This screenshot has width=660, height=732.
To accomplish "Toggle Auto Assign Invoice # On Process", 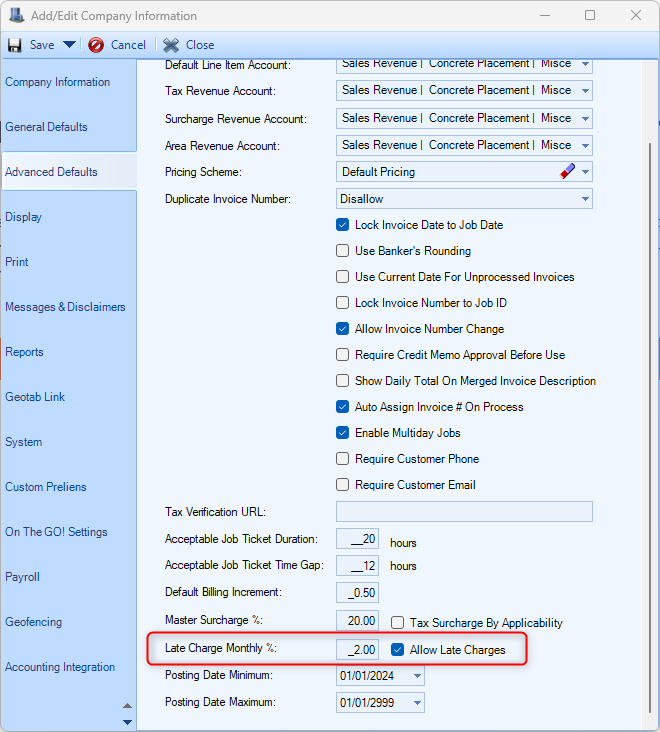I will click(343, 407).
